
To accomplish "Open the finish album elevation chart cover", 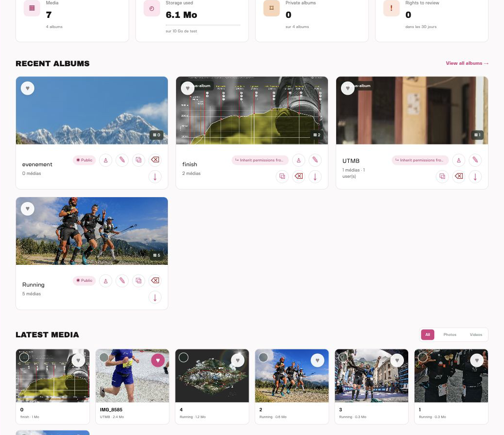I will (252, 111).
